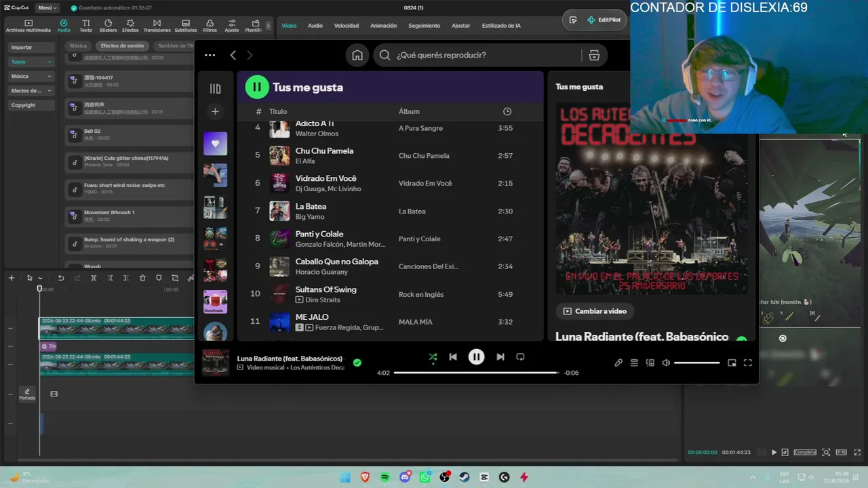
Task: Play the CapCut preview
Action: tap(774, 452)
